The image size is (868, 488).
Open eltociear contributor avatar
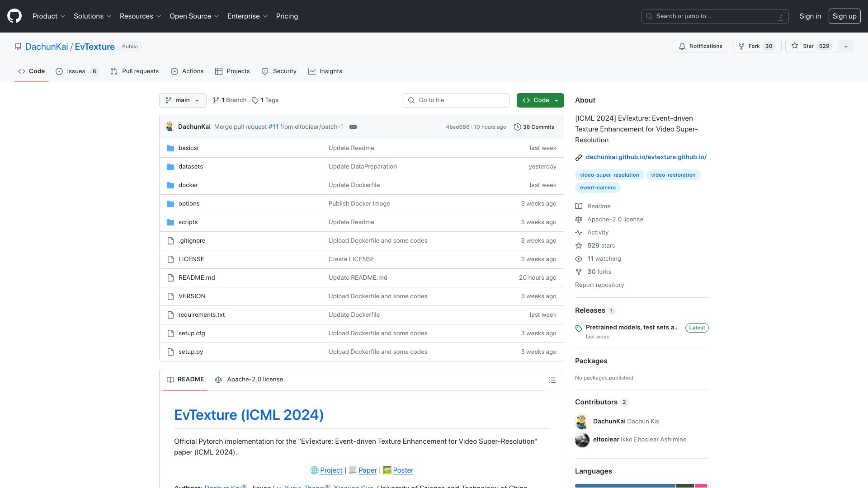[582, 440]
